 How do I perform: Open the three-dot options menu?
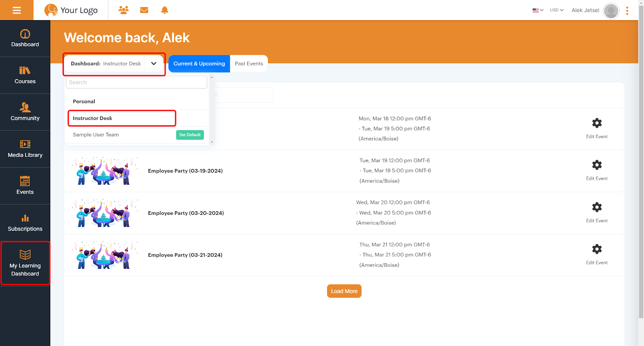(x=627, y=11)
